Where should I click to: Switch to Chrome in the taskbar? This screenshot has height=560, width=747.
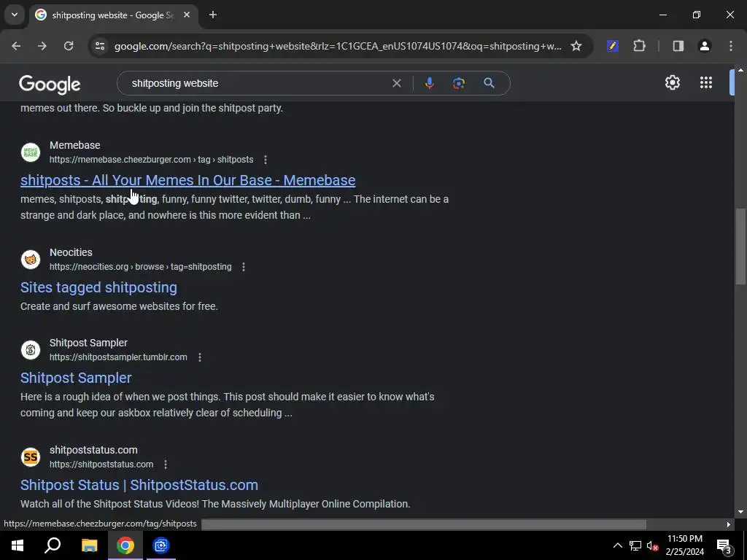[x=125, y=545]
